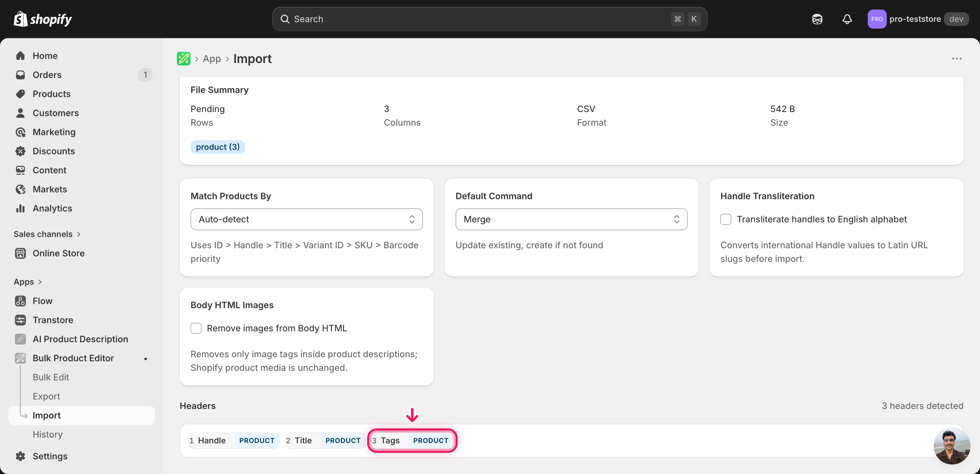Select the Handle header chip

[x=233, y=440]
